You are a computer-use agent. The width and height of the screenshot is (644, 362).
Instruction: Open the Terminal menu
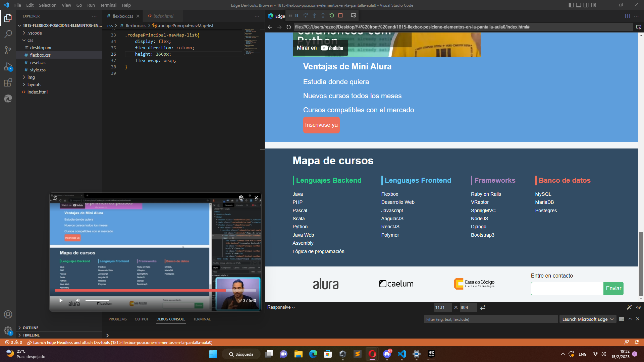(x=108, y=5)
